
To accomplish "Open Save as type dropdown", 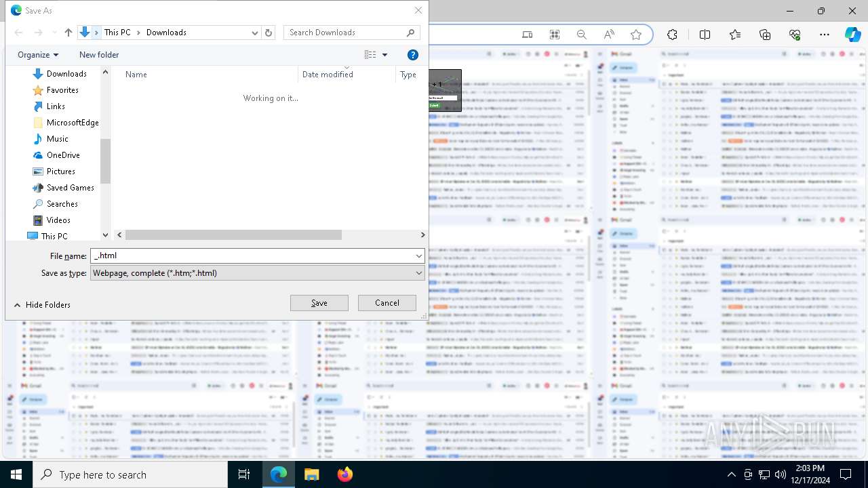I will click(x=257, y=273).
